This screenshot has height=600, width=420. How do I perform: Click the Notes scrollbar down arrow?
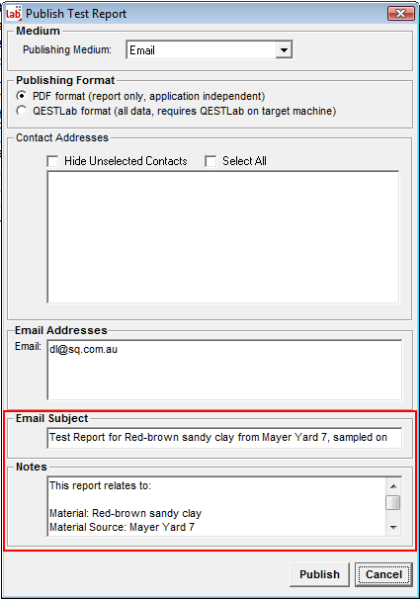point(393,527)
